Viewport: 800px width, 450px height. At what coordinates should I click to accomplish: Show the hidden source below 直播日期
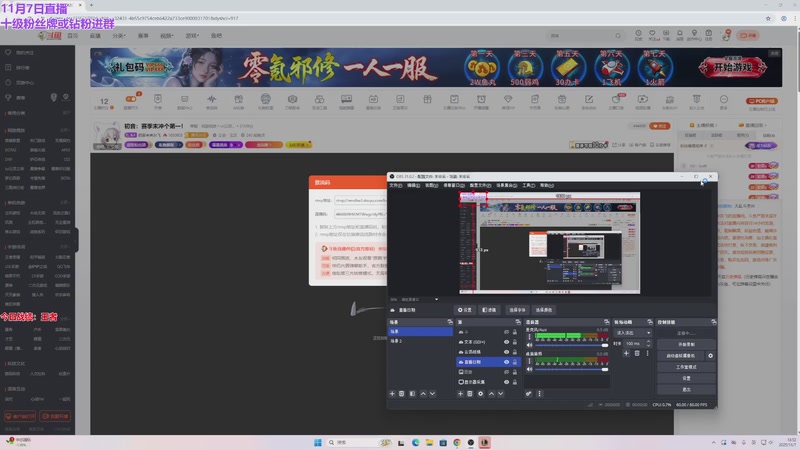tap(506, 372)
